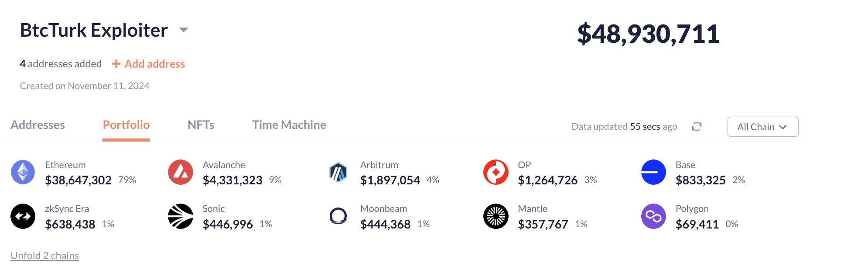The image size is (868, 277).
Task: Select the Portfolio tab
Action: point(126,125)
